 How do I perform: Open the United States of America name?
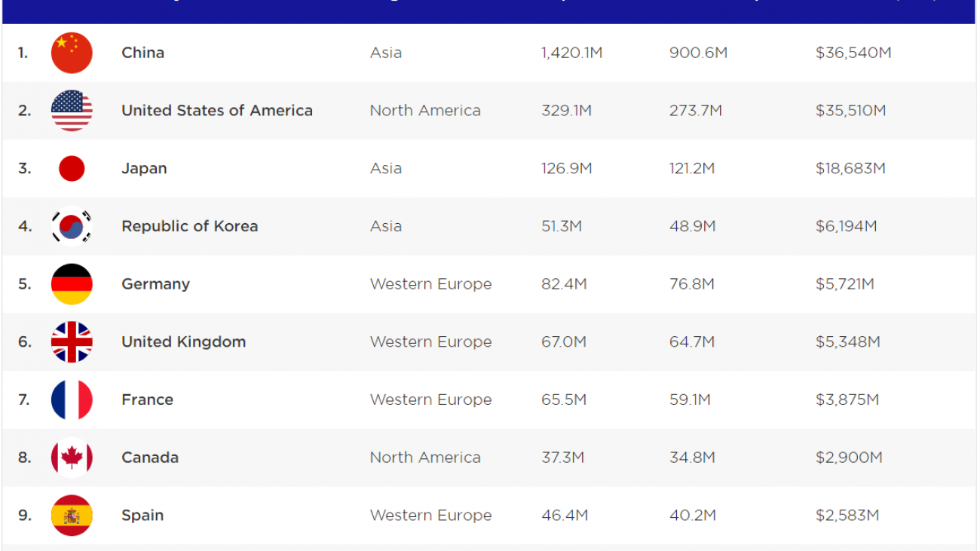(x=216, y=111)
